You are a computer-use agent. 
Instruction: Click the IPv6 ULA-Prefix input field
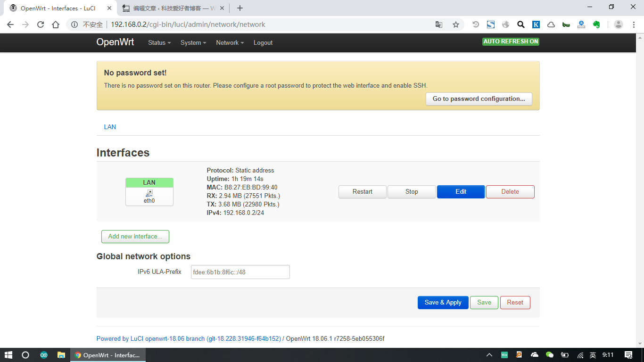pyautogui.click(x=240, y=272)
